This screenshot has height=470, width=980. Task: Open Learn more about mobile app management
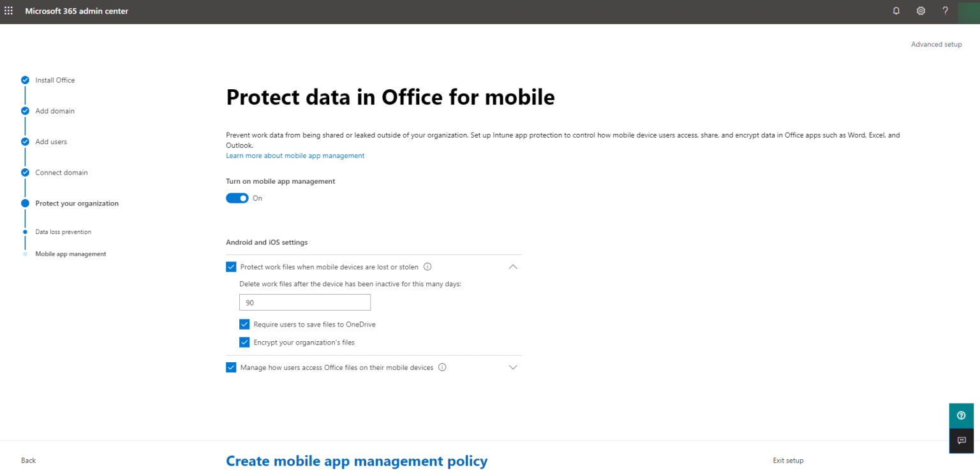point(295,156)
